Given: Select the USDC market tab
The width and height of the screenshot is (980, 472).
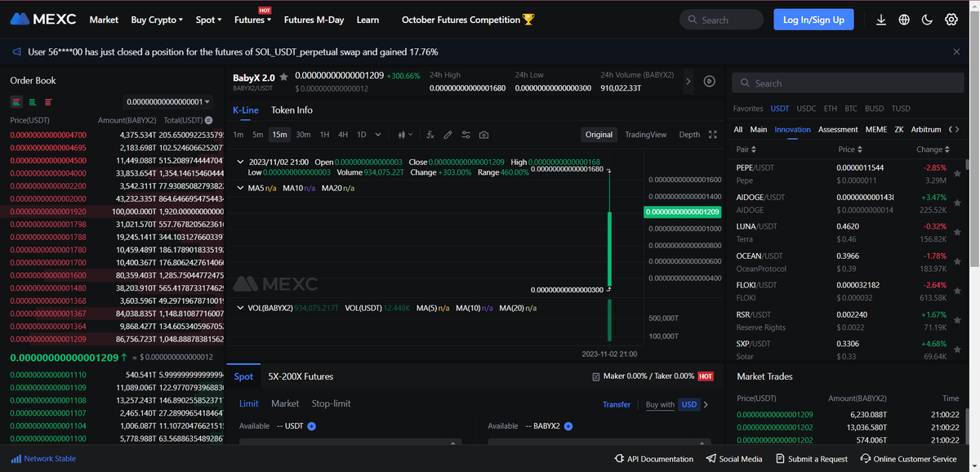Looking at the screenshot, I should [x=805, y=109].
